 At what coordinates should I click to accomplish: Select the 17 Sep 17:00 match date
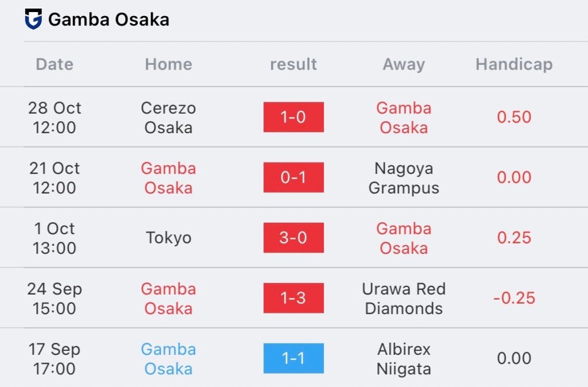(55, 359)
